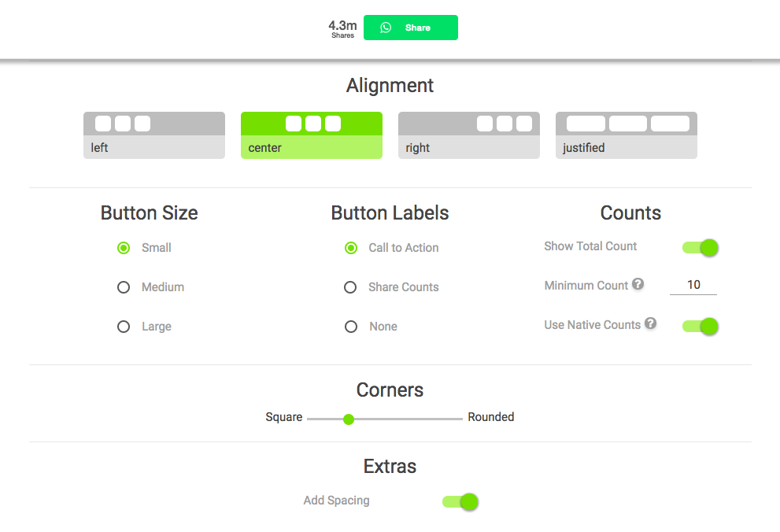Select the Small button size radio
The width and height of the screenshot is (780, 532).
(x=124, y=248)
